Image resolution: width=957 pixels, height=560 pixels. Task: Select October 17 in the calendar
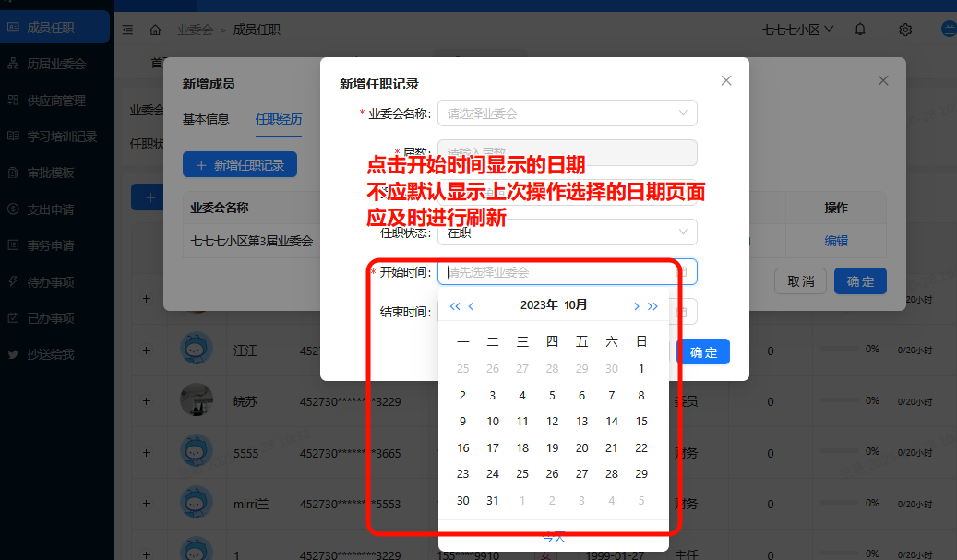[x=493, y=448]
